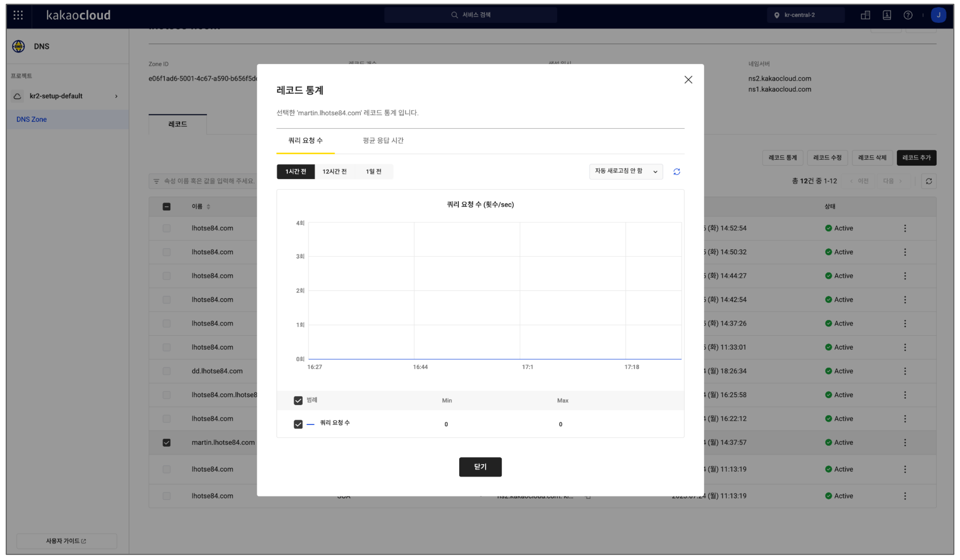This screenshot has width=960, height=560.
Task: Open more menu for 14:44:27 record
Action: click(905, 276)
